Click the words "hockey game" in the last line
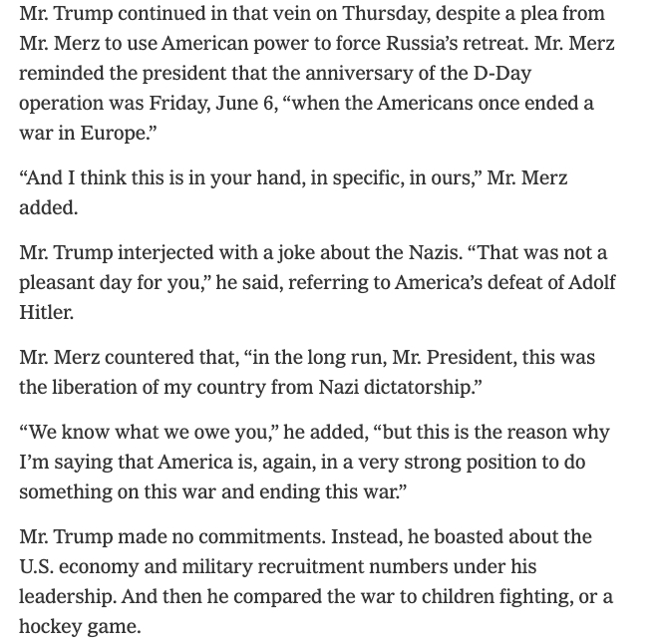The height and width of the screenshot is (644, 652). click(78, 627)
